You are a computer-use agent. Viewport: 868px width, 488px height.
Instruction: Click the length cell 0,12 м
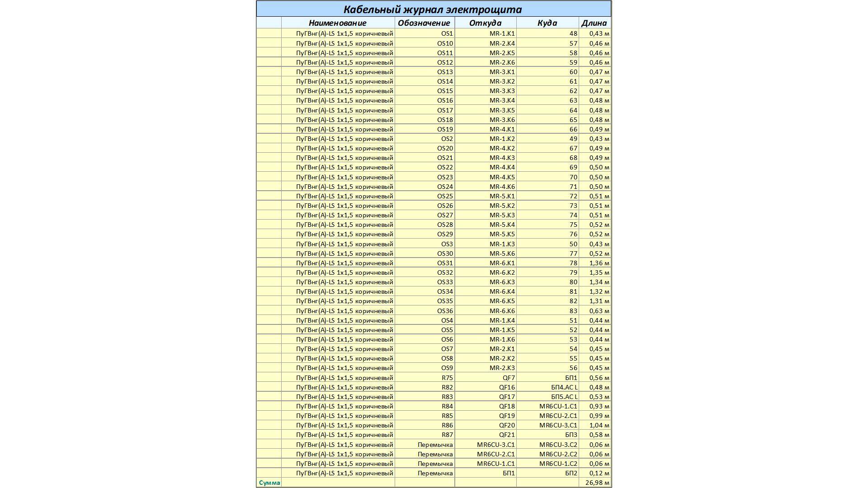(x=599, y=473)
